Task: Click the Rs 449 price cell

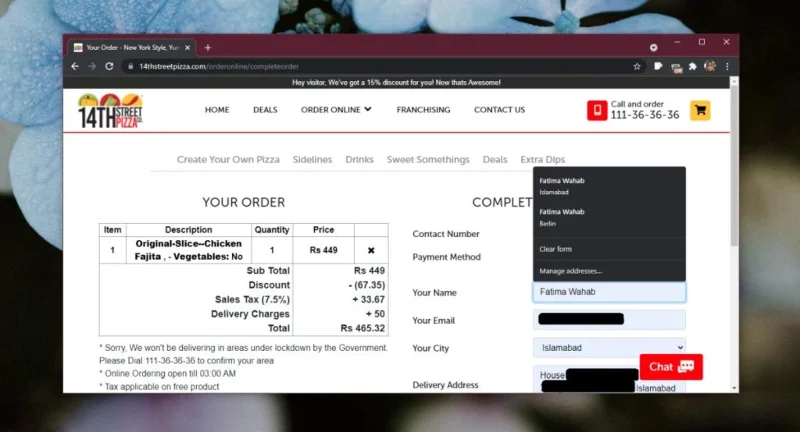Action: click(x=323, y=250)
